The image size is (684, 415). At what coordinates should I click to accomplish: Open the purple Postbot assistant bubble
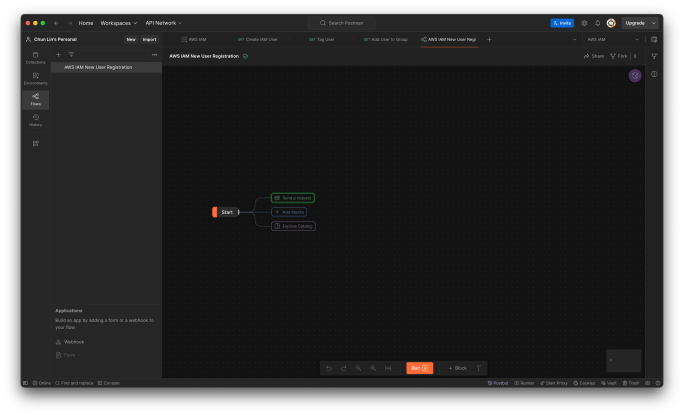(635, 75)
